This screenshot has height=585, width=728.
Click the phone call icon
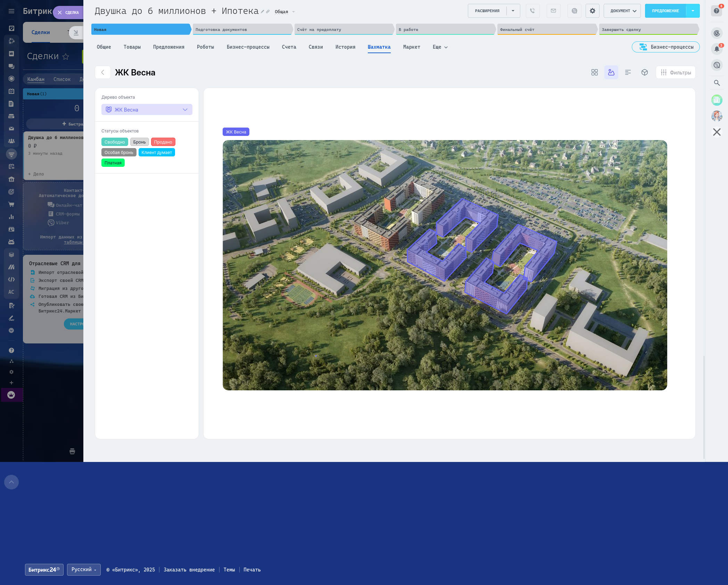[532, 11]
